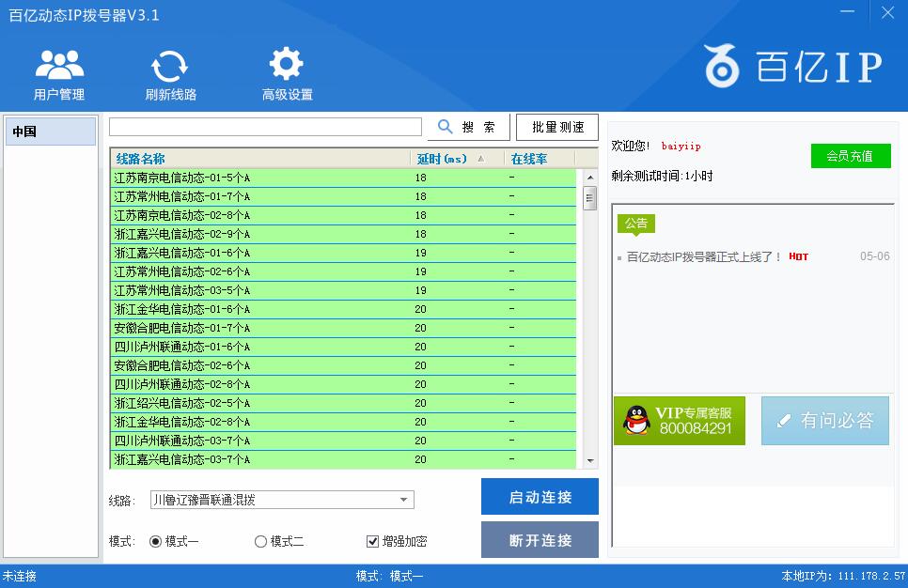Select row 浙江嘉兴电信动态-03-7个A
This screenshot has width=908, height=588.
pyautogui.click(x=343, y=459)
